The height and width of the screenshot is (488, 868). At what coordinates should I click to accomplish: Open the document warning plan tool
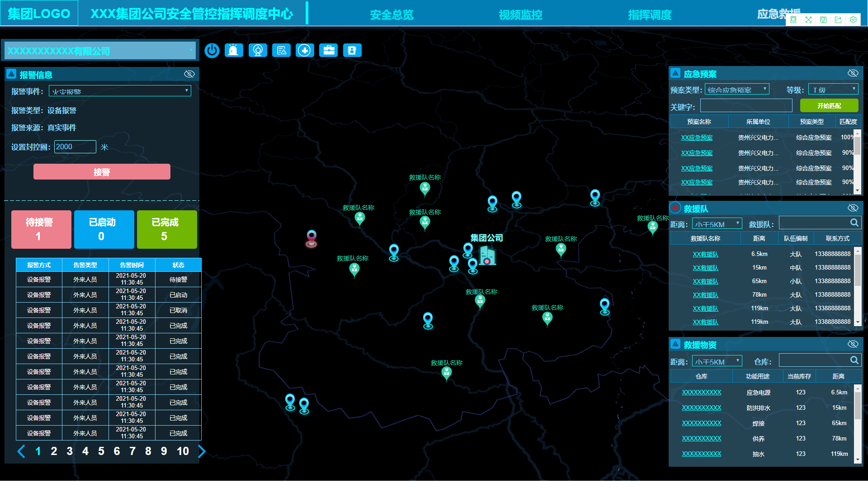tap(282, 50)
